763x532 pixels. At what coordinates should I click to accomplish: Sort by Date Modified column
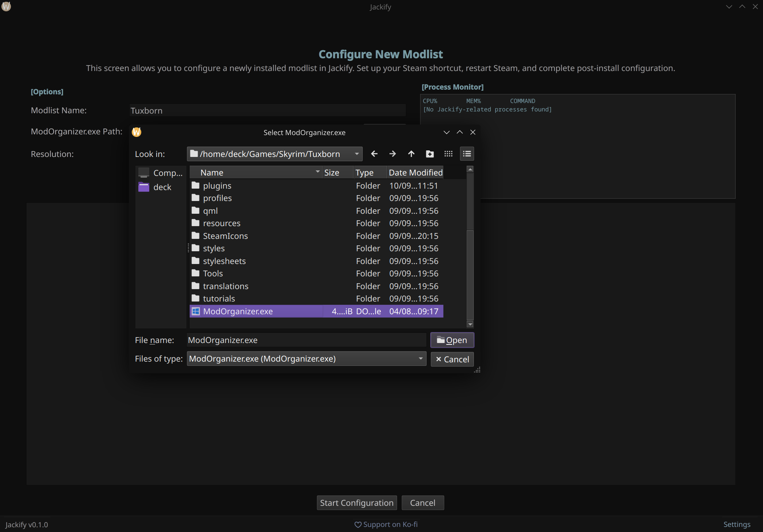415,173
